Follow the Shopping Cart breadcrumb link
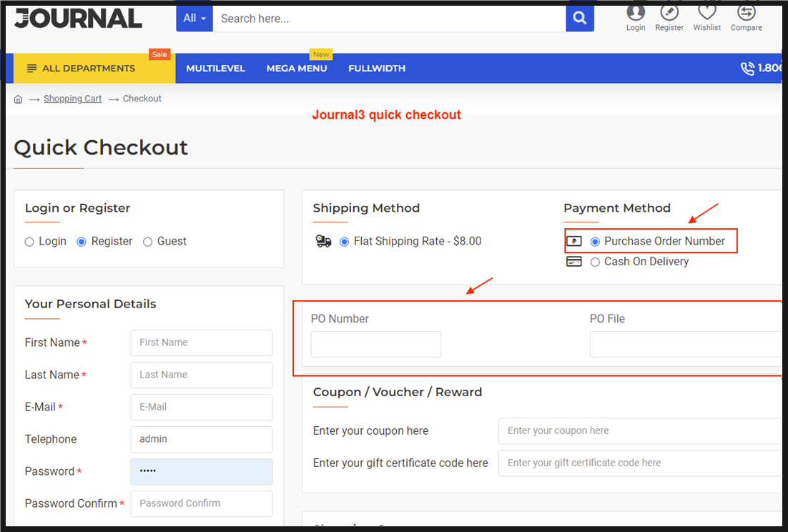Viewport: 788px width, 532px height. pos(72,99)
